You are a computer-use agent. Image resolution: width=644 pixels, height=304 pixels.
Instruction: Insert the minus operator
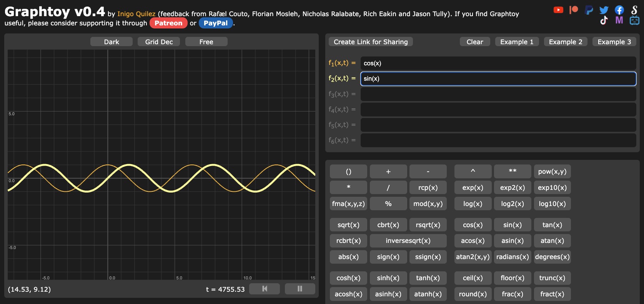click(428, 171)
